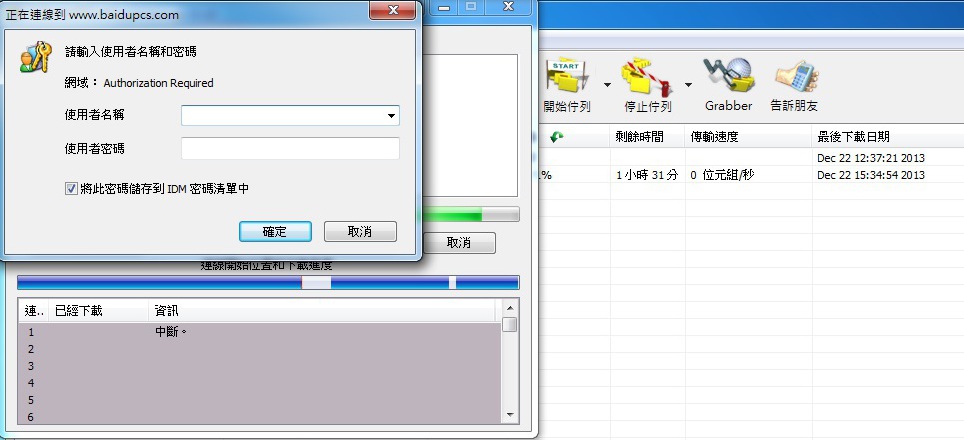Select connection row 1 showing 中斷
Screen dimensions: 964x440
tap(260, 332)
